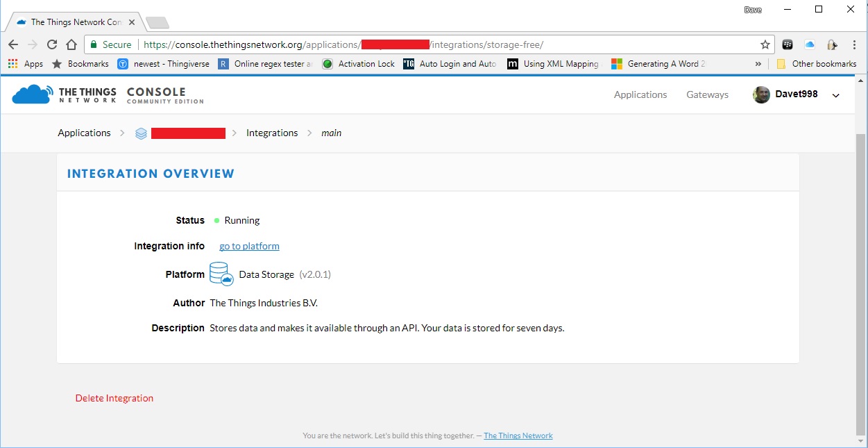Maximize the Chrome window
Screen dimensions: 868x448
(819, 10)
